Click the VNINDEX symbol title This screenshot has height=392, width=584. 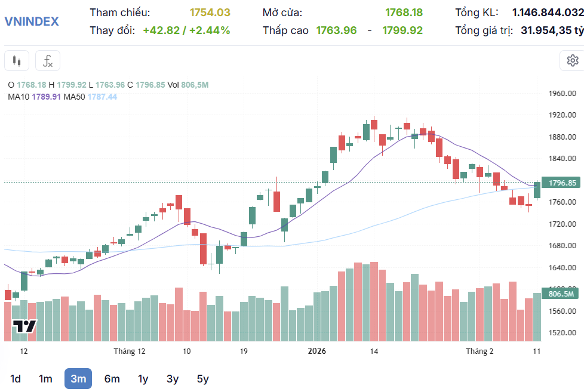32,21
